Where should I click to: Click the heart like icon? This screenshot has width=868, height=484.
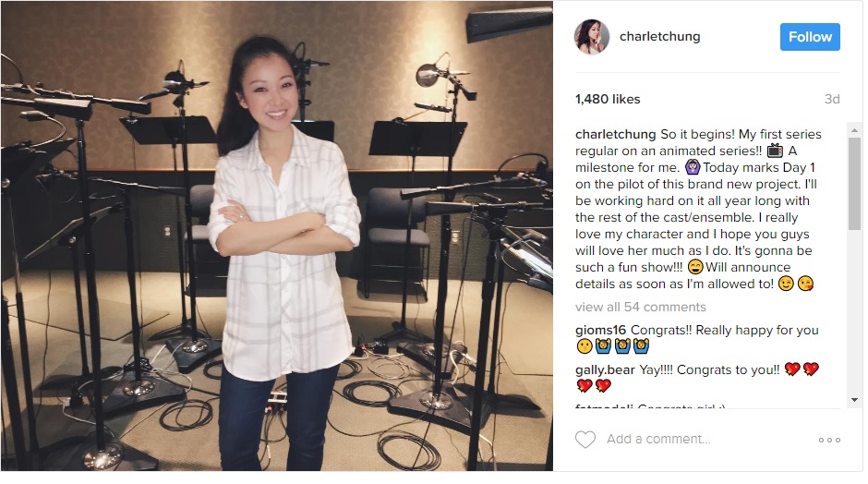(x=585, y=439)
